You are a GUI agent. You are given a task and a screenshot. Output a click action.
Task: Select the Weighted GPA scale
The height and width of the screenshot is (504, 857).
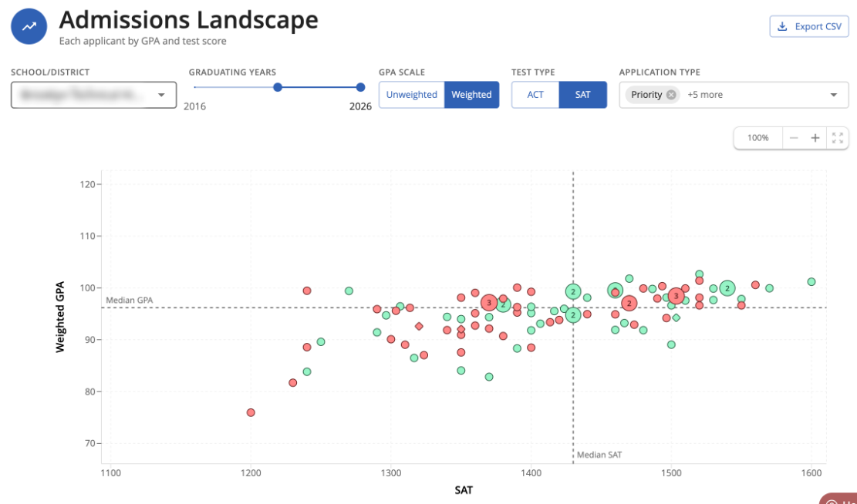[x=471, y=95]
